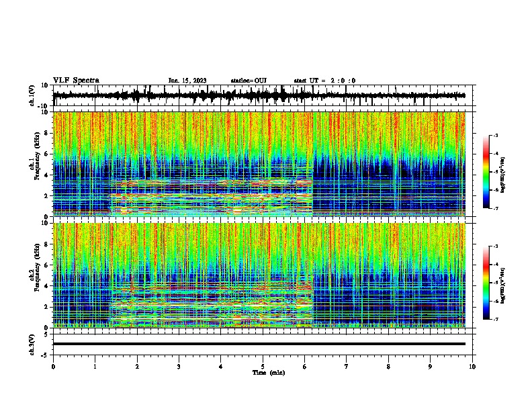532x411 pixels.
Task: Click the 'ch.1(V)' waveform axis label
Action: (32, 95)
